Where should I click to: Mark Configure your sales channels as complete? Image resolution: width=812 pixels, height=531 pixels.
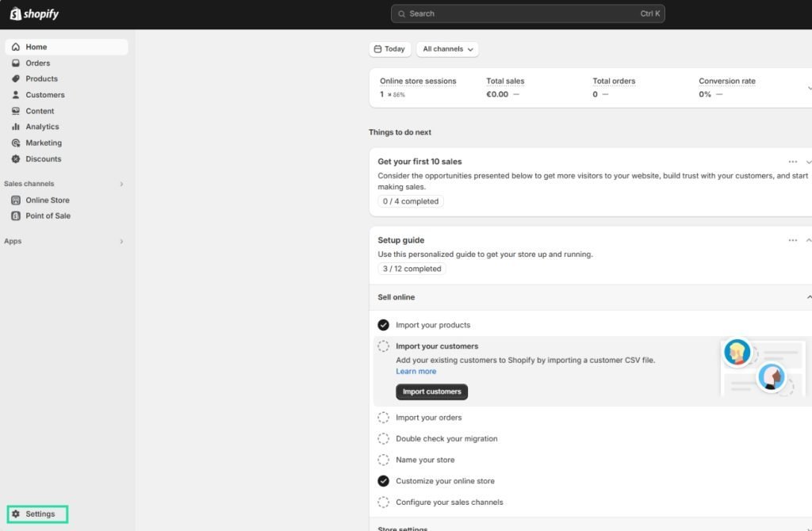tap(383, 502)
